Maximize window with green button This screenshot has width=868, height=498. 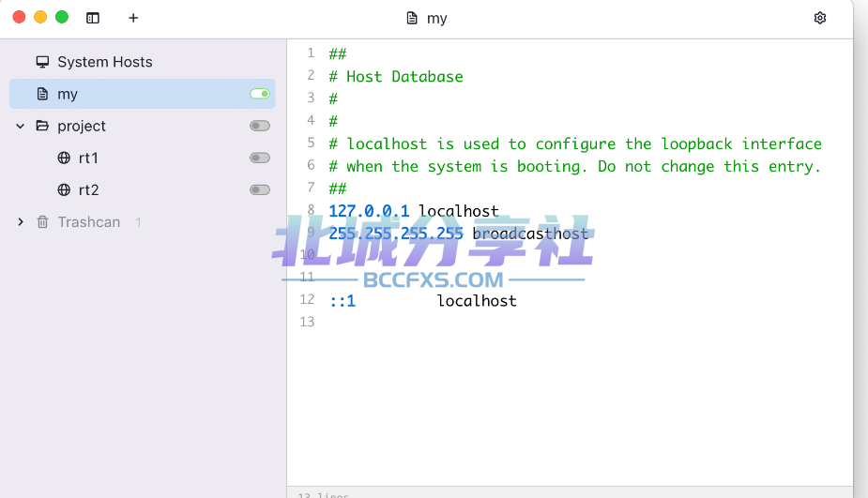(x=62, y=17)
